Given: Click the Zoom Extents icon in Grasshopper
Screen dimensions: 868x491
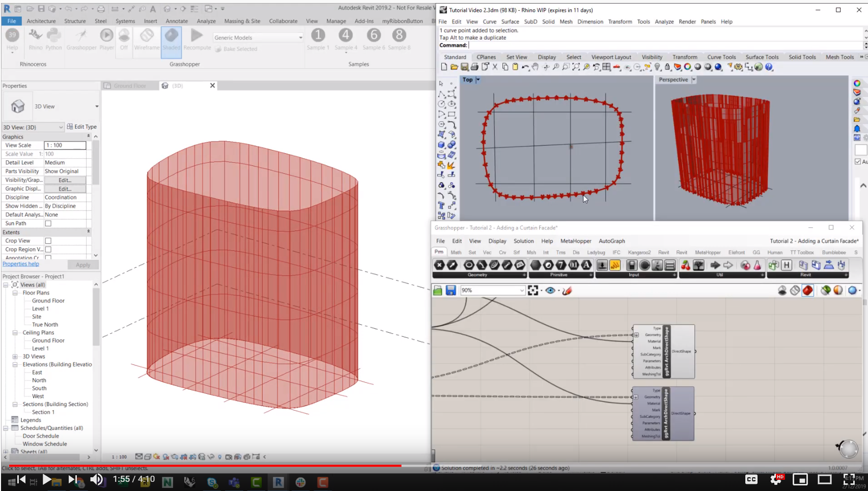Looking at the screenshot, I should (533, 291).
